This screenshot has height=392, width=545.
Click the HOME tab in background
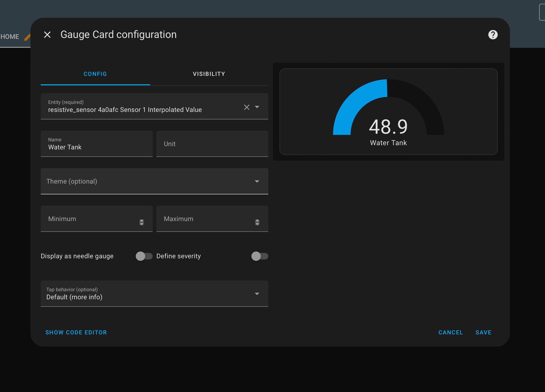[10, 37]
